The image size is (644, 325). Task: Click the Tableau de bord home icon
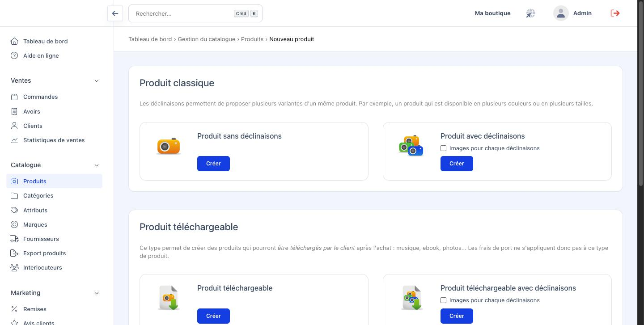pyautogui.click(x=14, y=42)
